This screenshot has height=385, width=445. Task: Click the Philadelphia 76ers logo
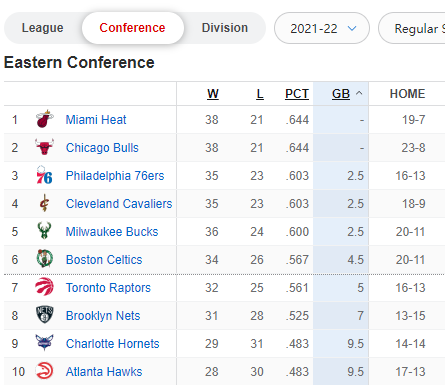click(x=44, y=175)
